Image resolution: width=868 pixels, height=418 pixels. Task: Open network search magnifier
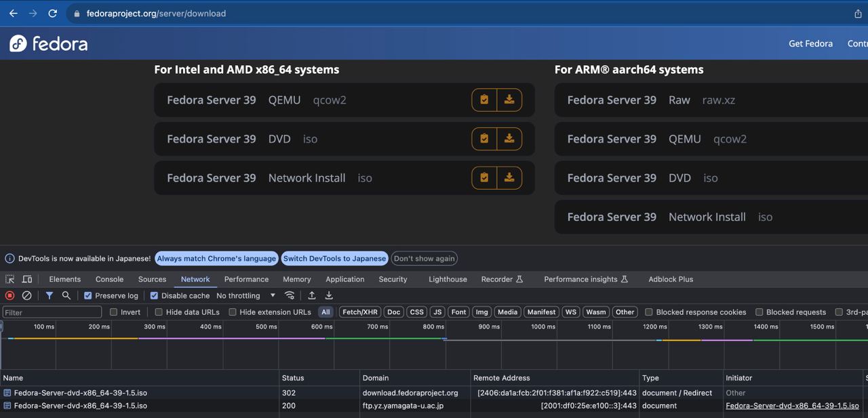click(x=66, y=295)
